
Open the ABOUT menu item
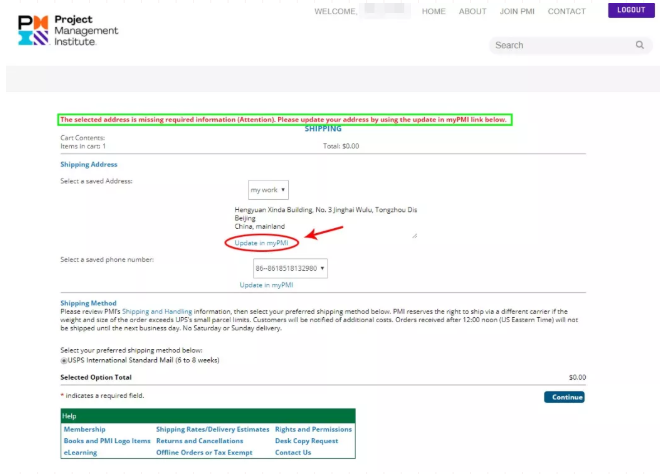click(472, 12)
